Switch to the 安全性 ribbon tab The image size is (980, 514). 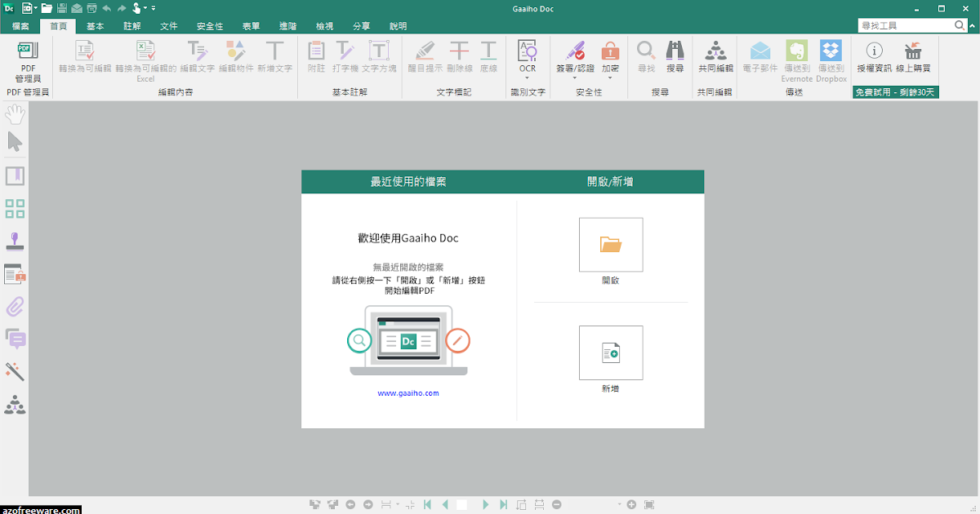click(x=210, y=25)
